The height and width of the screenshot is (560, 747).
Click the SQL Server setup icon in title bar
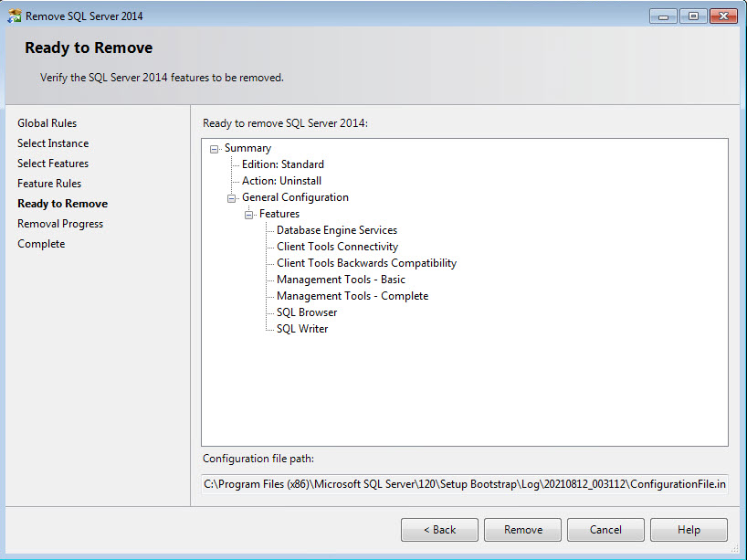click(x=15, y=16)
